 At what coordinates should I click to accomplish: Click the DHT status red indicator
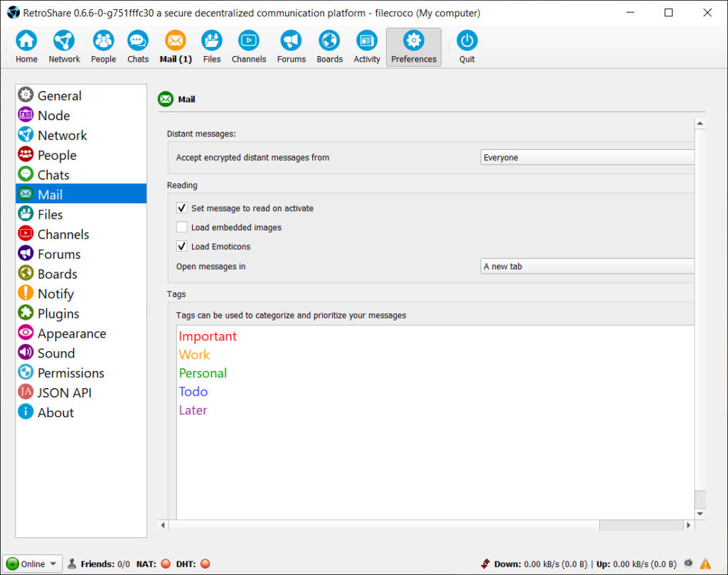[205, 564]
